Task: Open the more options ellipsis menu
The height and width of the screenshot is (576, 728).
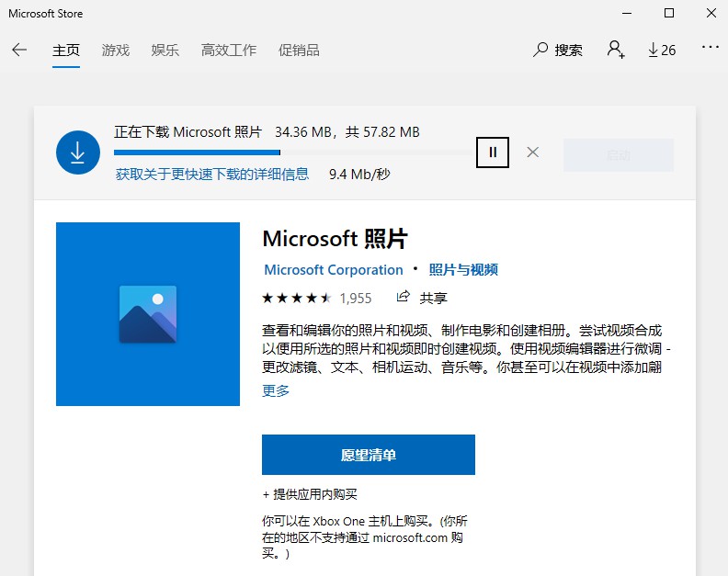Action: (711, 47)
